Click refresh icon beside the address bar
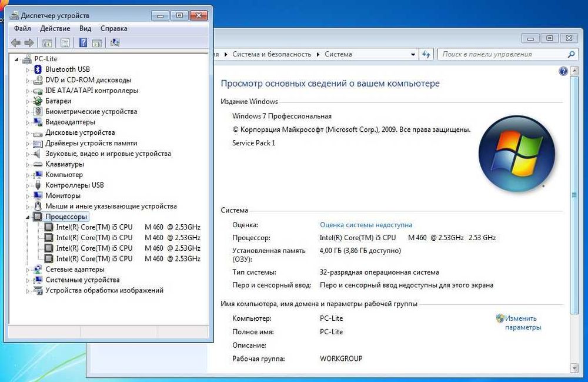 (x=426, y=54)
